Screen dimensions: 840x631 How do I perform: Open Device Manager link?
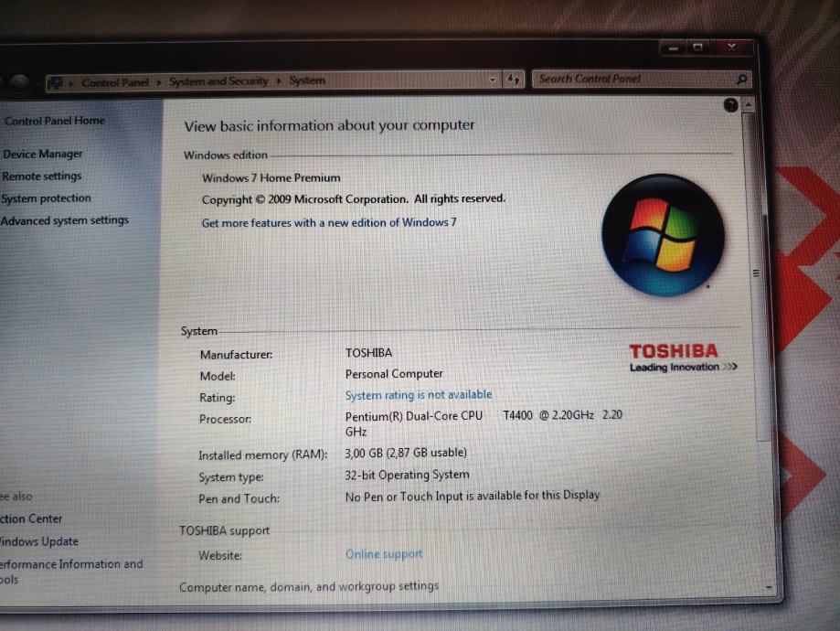pyautogui.click(x=43, y=154)
